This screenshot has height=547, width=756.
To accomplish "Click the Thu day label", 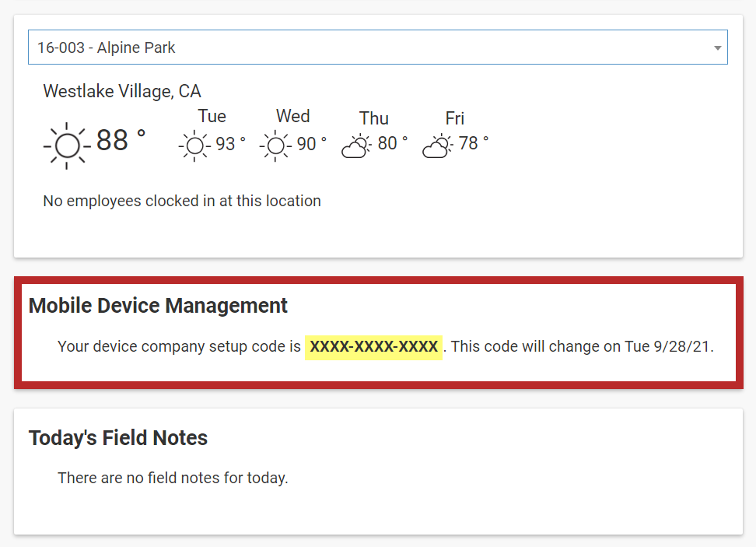I will point(374,118).
